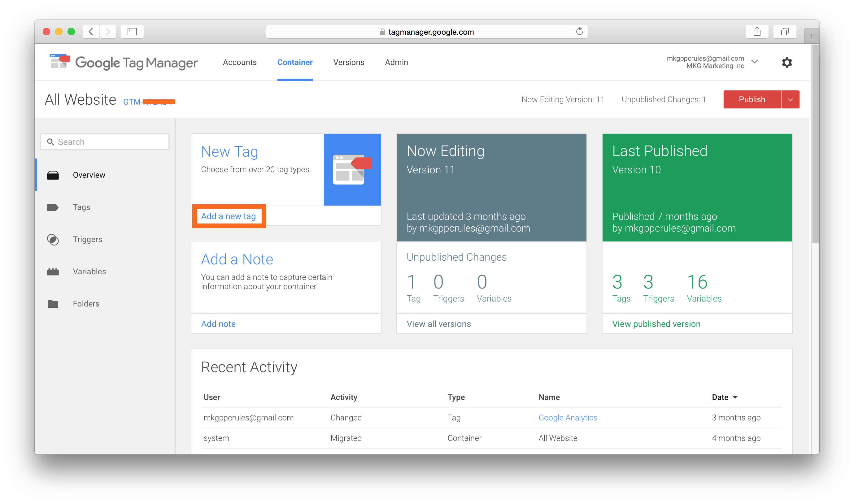Viewport: 854px width, 504px height.
Task: Click the vertical page scrollbar
Action: pos(815,144)
